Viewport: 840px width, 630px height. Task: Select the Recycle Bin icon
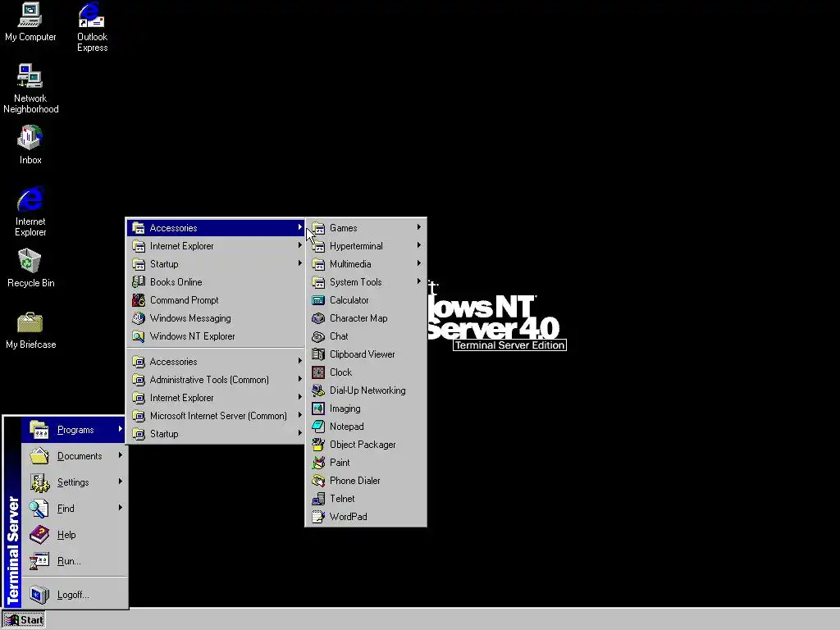click(30, 268)
